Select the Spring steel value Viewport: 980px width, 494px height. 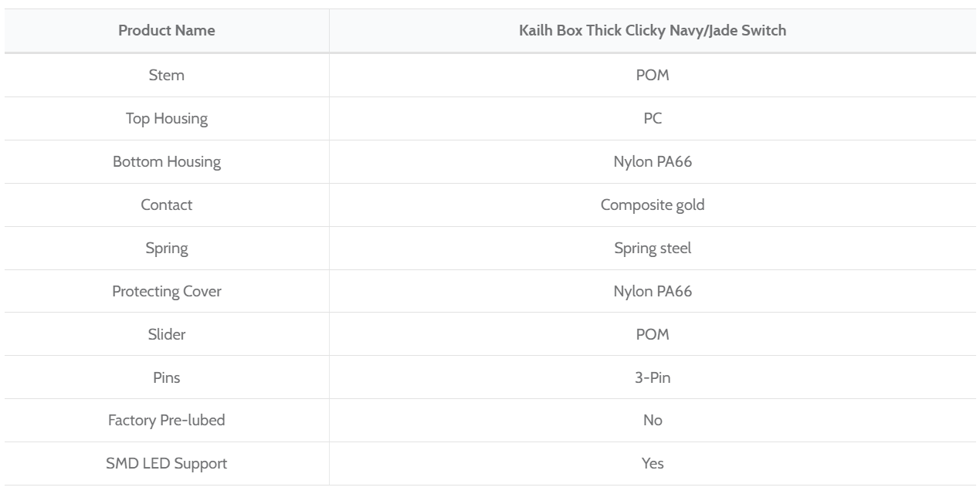tap(653, 248)
